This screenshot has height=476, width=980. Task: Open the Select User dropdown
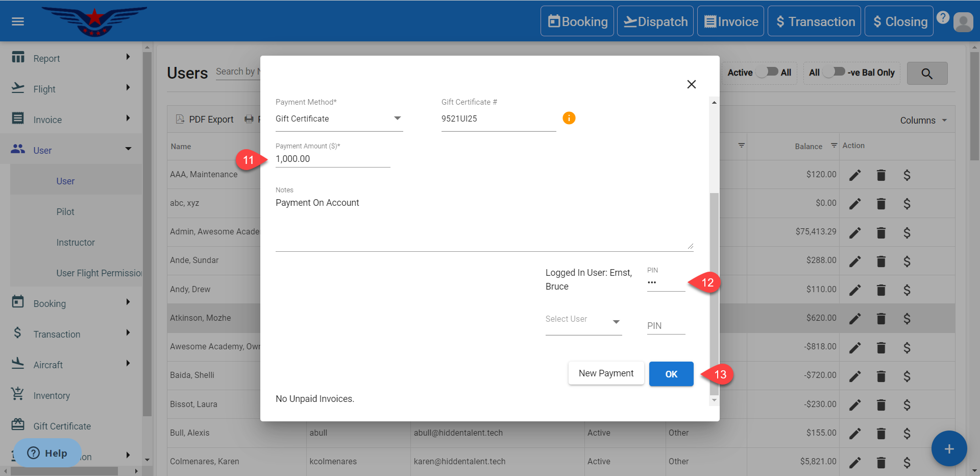pos(583,320)
